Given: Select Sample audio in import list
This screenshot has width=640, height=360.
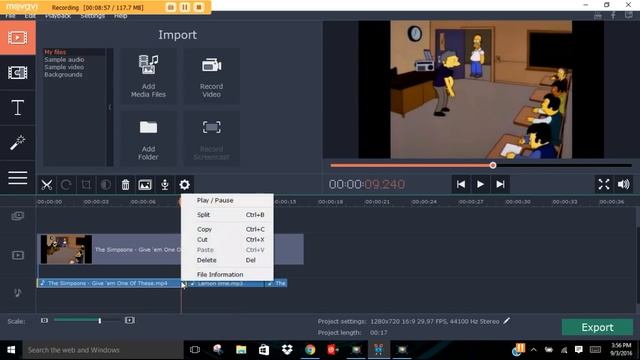Looking at the screenshot, I should pos(64,60).
